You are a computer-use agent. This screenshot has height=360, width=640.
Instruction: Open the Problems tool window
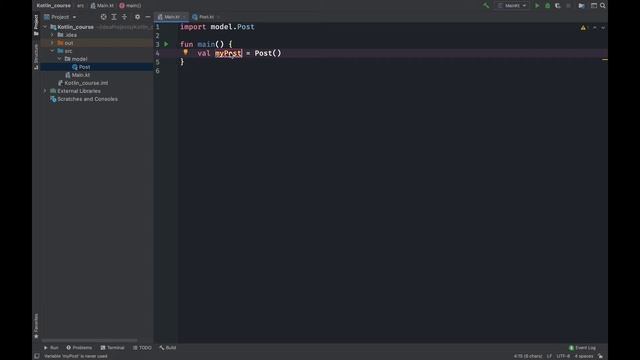point(79,348)
